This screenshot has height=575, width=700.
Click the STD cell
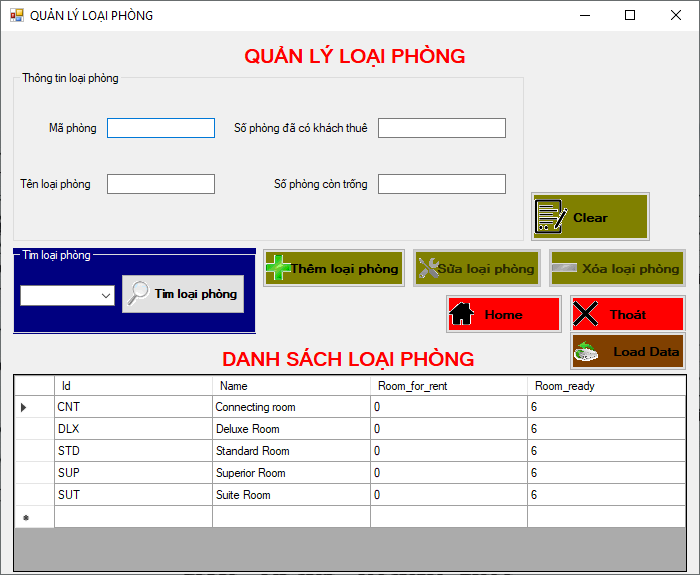pos(133,451)
